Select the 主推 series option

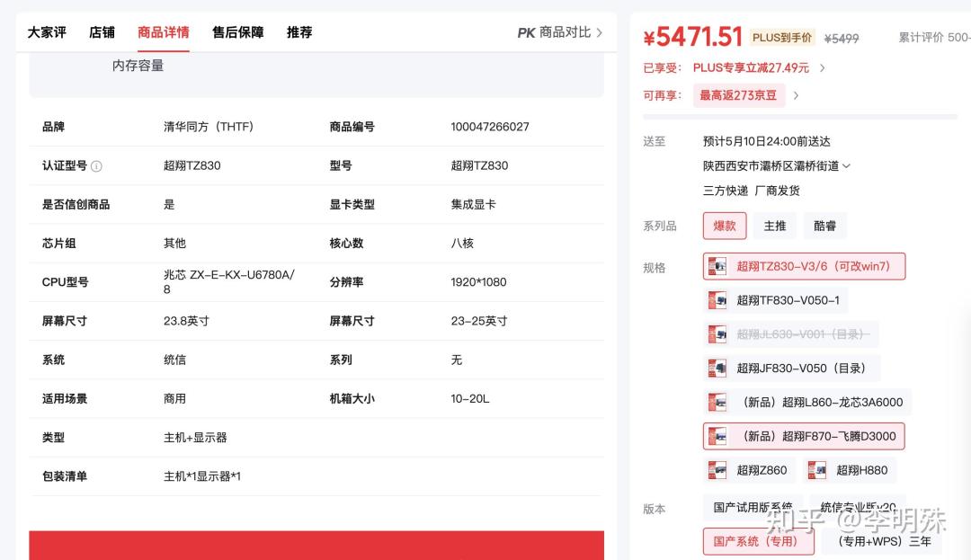click(x=775, y=226)
